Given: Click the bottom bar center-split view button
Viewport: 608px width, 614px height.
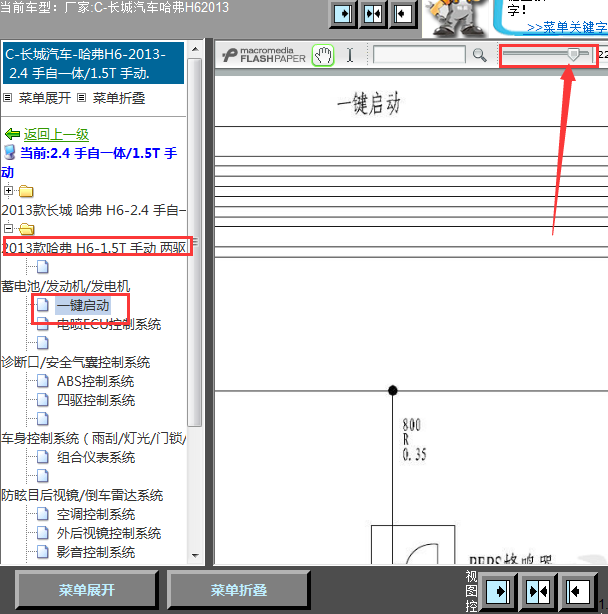Looking at the screenshot, I should point(538,591).
